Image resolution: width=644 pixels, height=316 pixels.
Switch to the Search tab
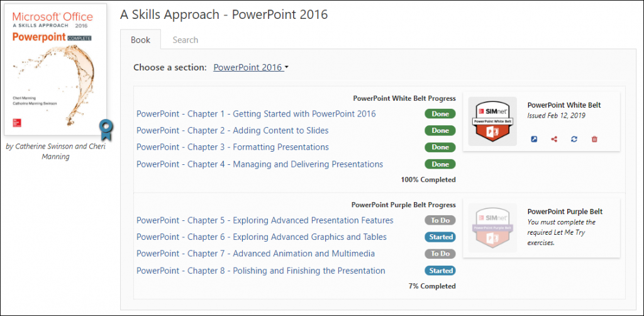186,40
